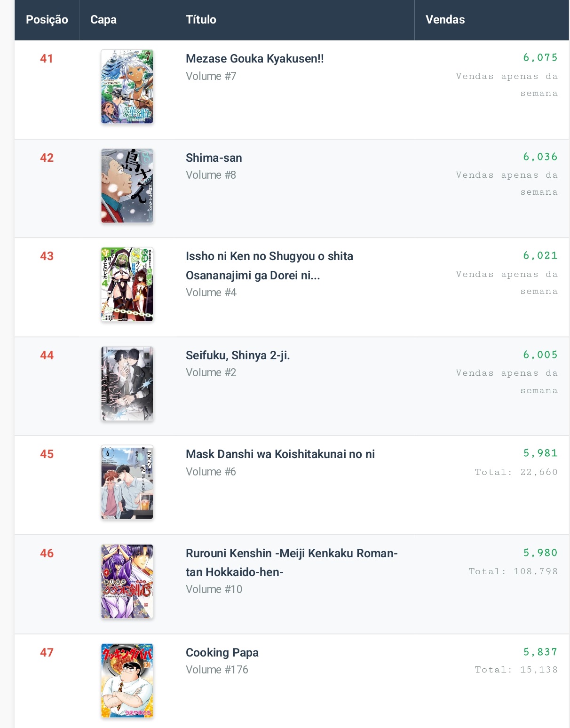Open the Mezase Gouka Kyakusen!! title

(254, 59)
